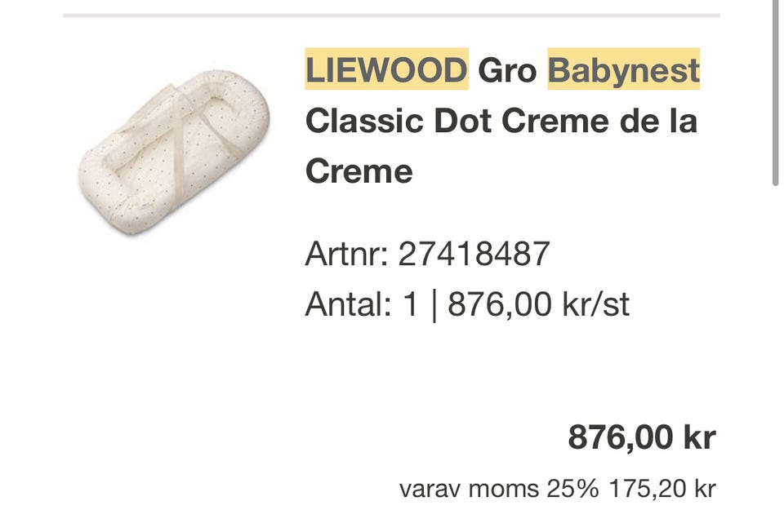Click the bold total 876,00 kr

642,437
